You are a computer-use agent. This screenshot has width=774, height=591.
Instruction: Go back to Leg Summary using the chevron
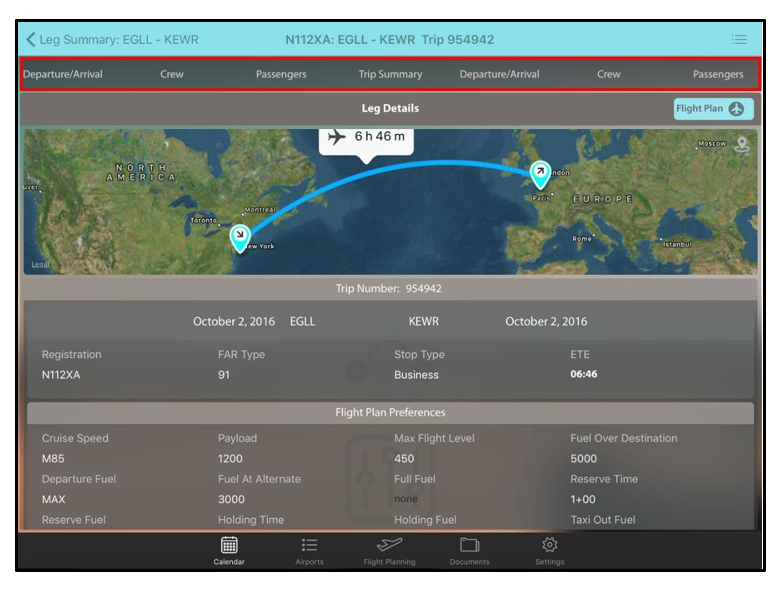[31, 40]
